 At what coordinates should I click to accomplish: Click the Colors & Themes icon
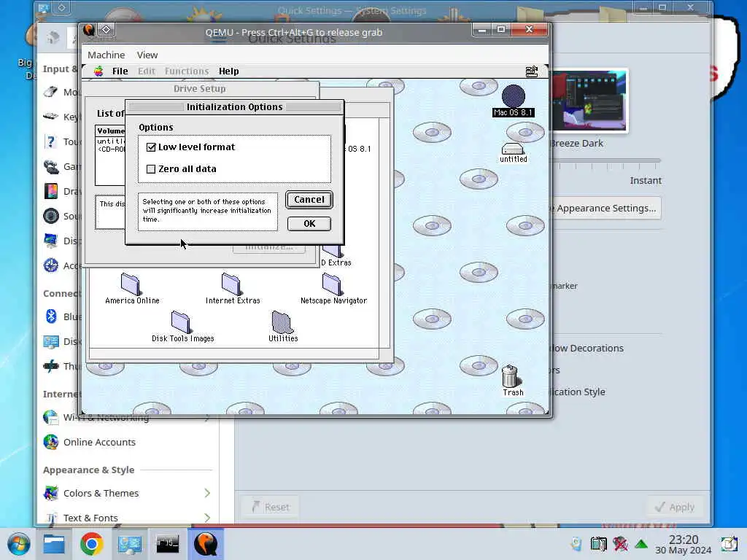pos(51,493)
